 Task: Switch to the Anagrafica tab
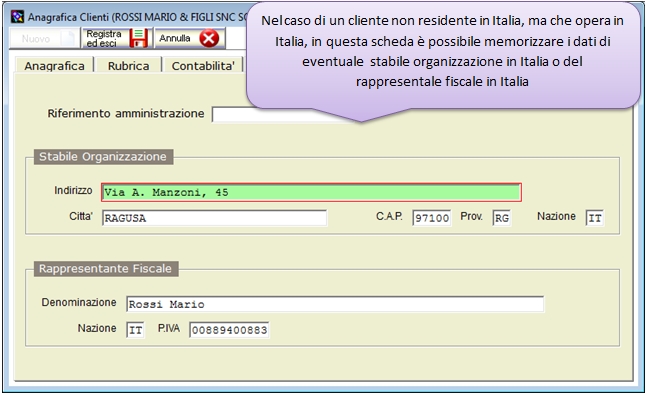pos(54,66)
